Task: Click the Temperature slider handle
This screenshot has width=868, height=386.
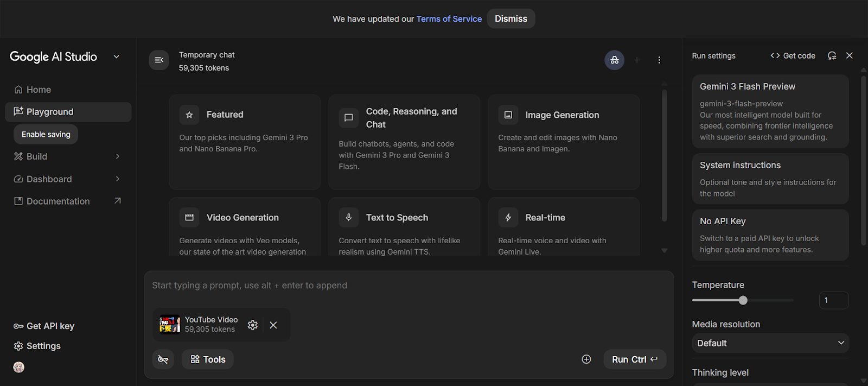Action: (743, 300)
